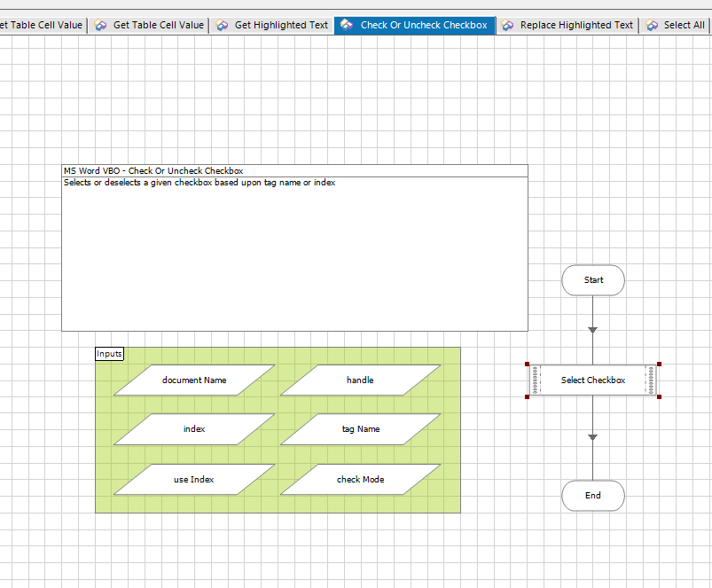Select the Start stage
Viewport: 712px width, 588px height.
click(x=593, y=280)
